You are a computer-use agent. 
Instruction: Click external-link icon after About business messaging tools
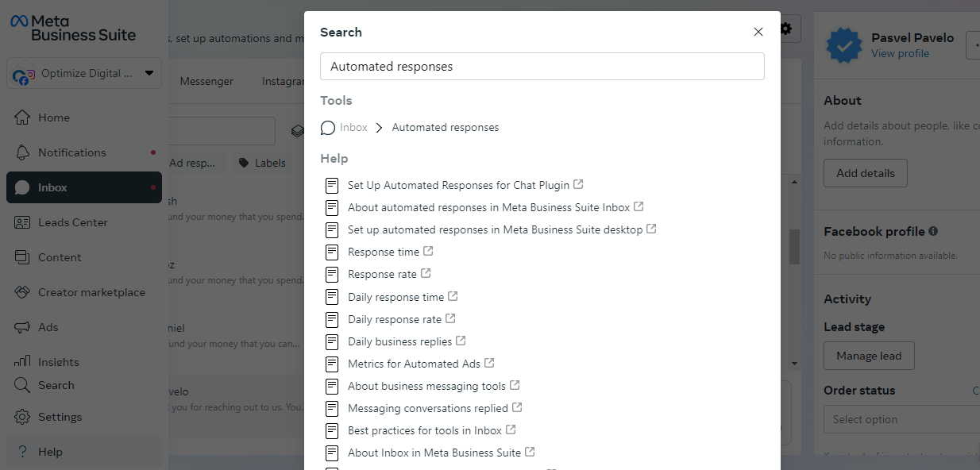point(515,385)
